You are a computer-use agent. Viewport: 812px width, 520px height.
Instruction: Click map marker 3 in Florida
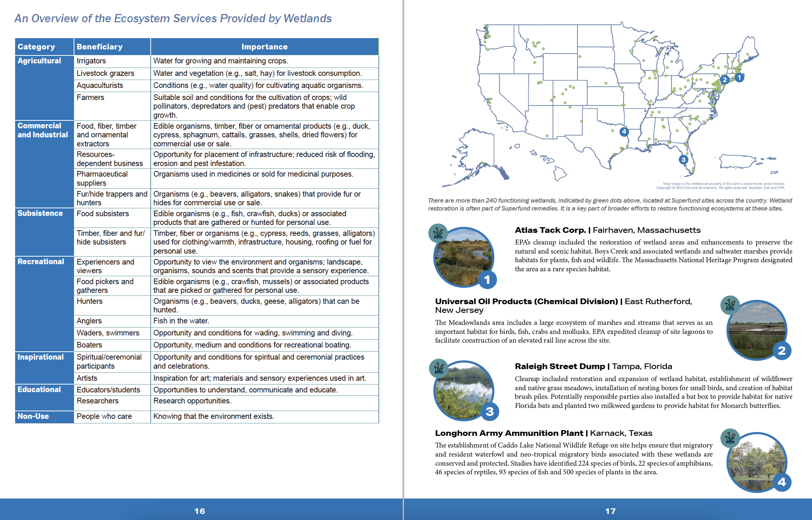tap(683, 160)
